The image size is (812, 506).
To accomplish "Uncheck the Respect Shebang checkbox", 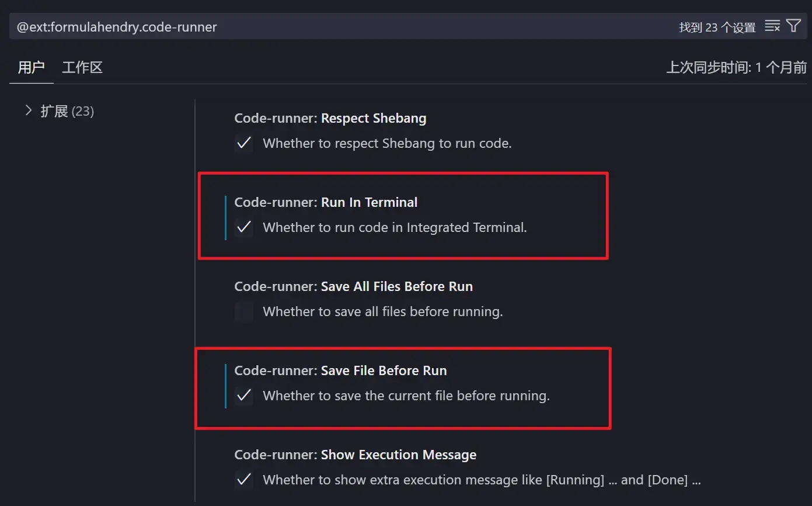I will tap(244, 143).
